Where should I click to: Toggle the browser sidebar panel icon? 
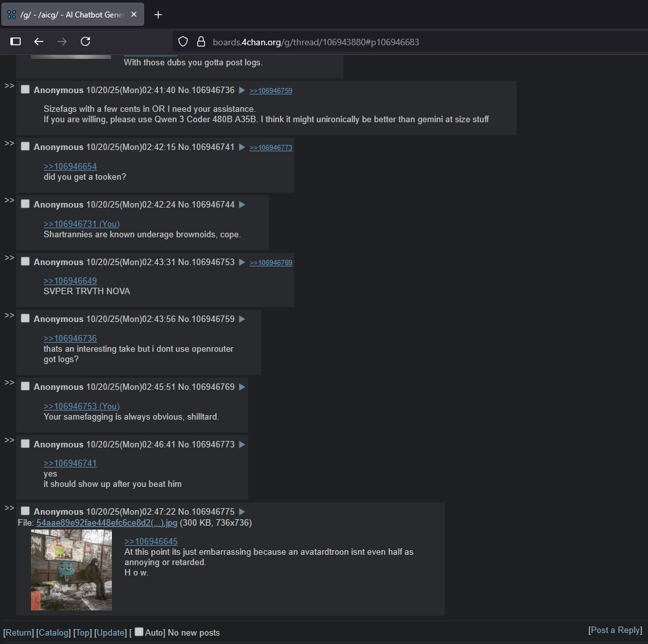pos(16,41)
